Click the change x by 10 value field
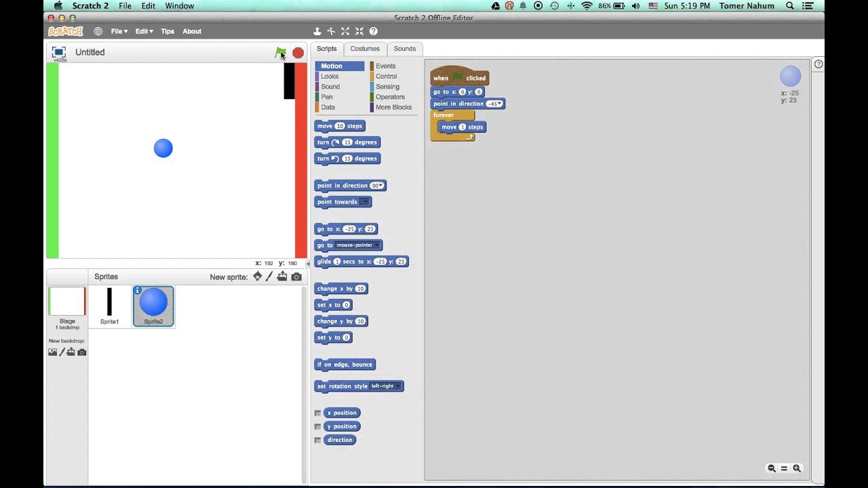The width and height of the screenshot is (868, 488). click(360, 289)
